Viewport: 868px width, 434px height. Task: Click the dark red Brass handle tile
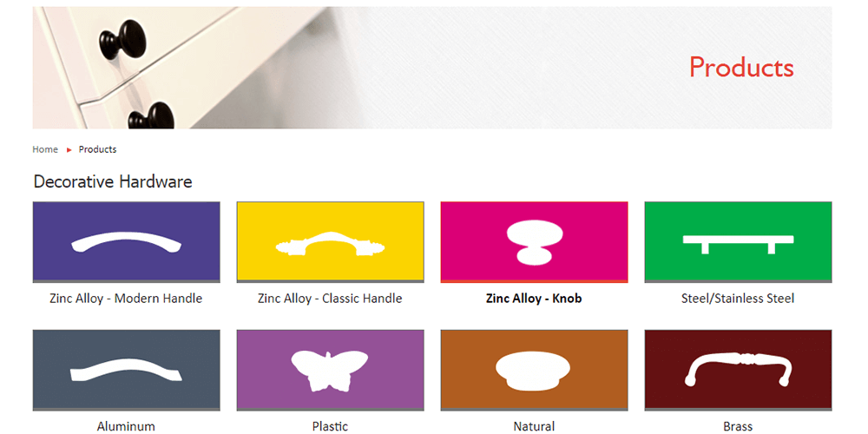click(738, 371)
